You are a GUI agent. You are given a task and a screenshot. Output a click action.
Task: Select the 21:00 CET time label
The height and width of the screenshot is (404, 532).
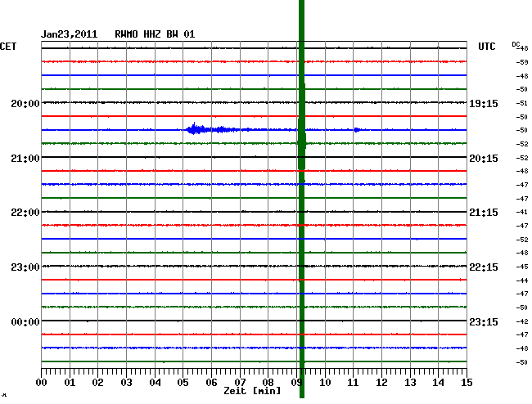point(25,159)
